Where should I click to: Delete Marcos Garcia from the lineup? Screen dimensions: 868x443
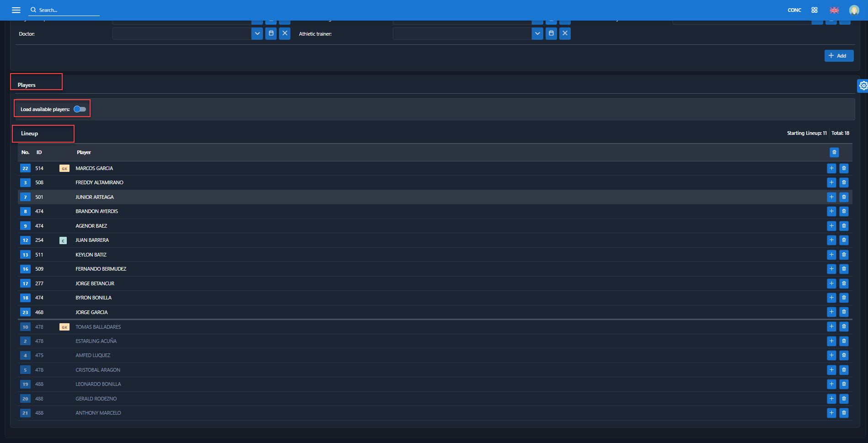[844, 168]
